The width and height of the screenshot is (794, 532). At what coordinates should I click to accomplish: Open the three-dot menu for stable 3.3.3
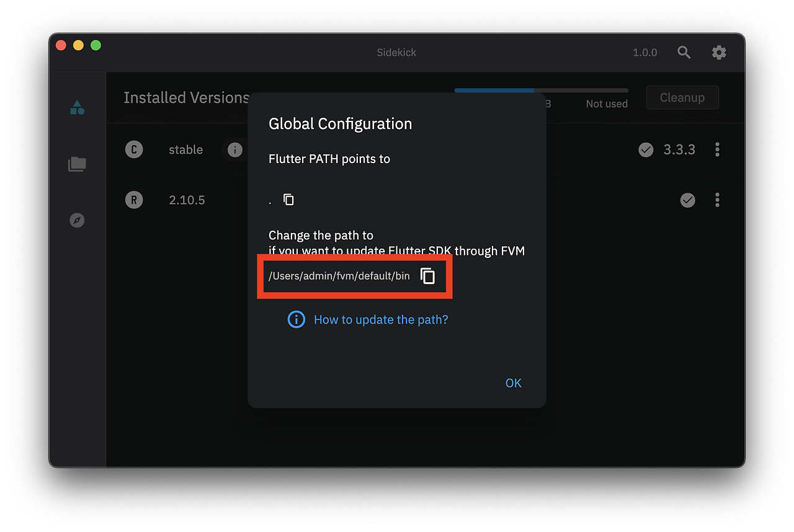[x=717, y=149]
